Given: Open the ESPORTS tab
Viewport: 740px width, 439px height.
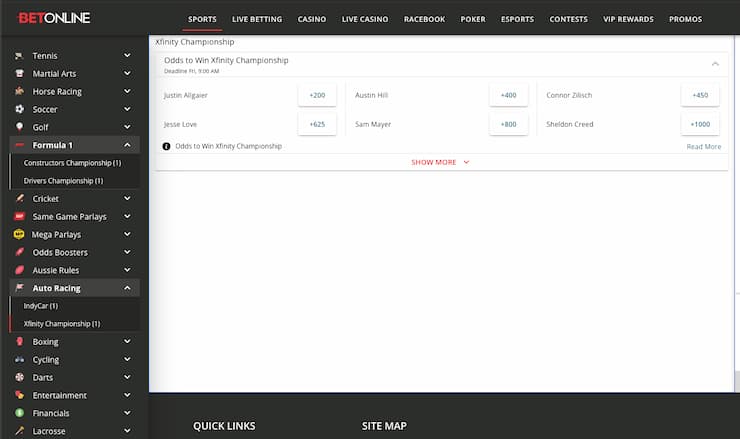Looking at the screenshot, I should click(x=517, y=19).
